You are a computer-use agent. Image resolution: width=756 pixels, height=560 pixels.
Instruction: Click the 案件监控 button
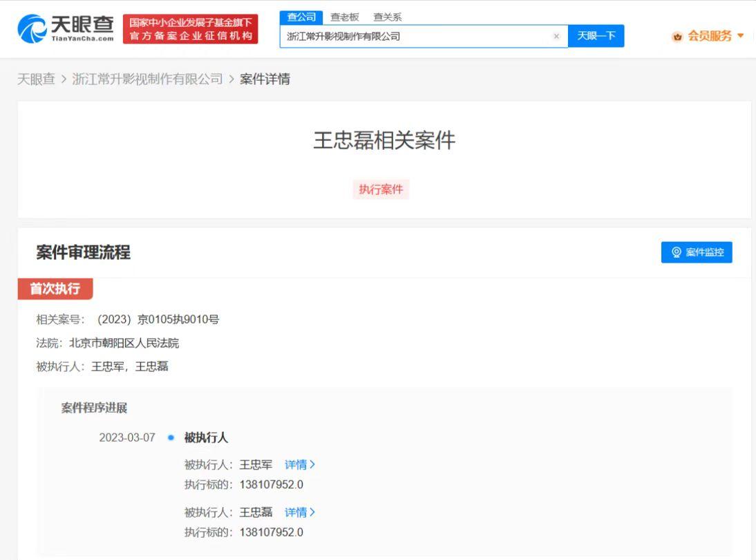tap(696, 252)
